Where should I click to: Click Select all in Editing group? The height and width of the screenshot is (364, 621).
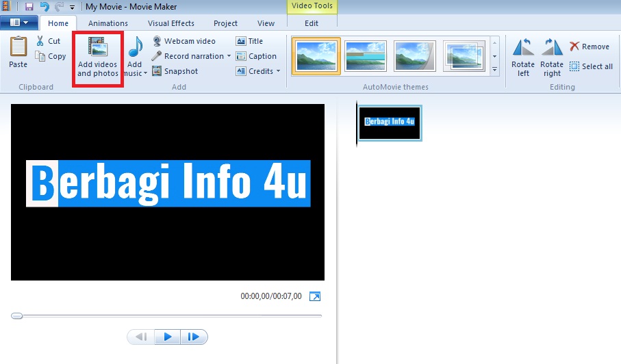coord(591,66)
